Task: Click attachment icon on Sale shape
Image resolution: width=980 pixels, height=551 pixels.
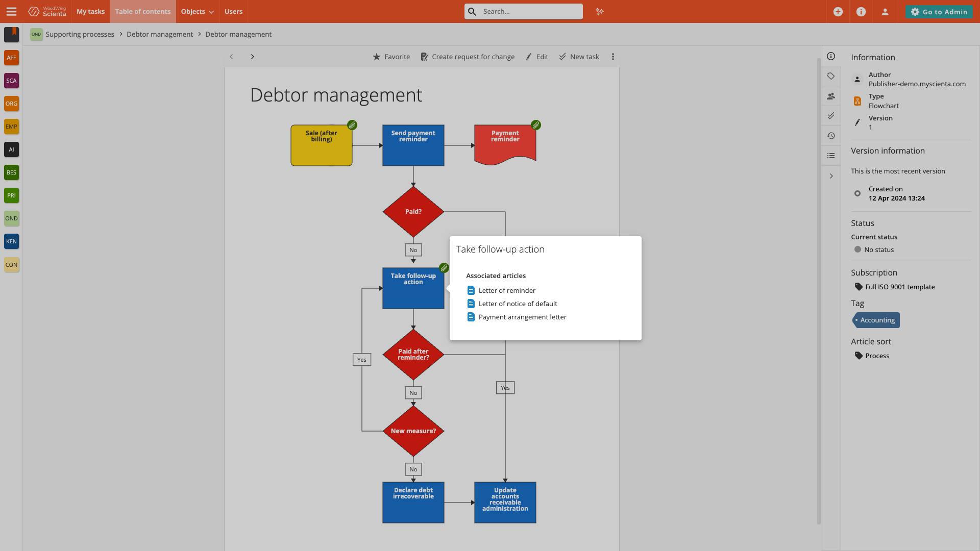Action: [x=352, y=125]
